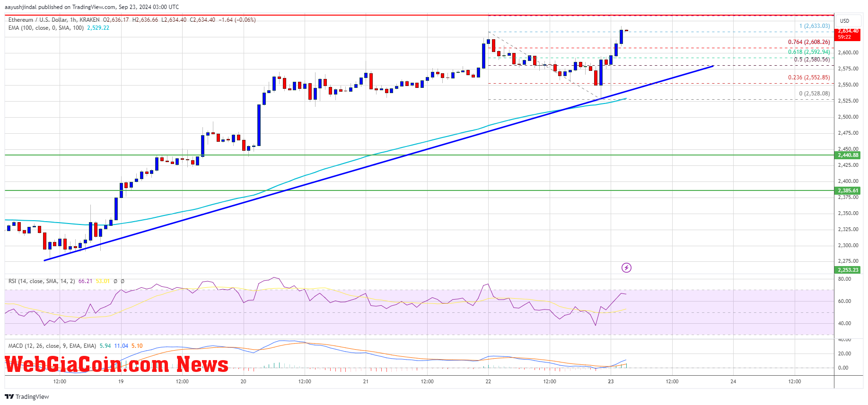Click the MACD line value 11.04

coord(121,346)
